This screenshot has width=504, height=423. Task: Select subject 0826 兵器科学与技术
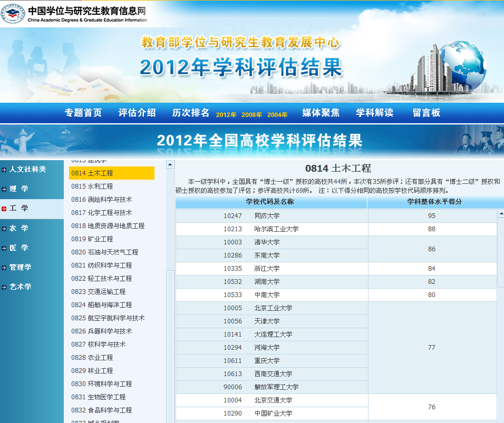pos(102,331)
